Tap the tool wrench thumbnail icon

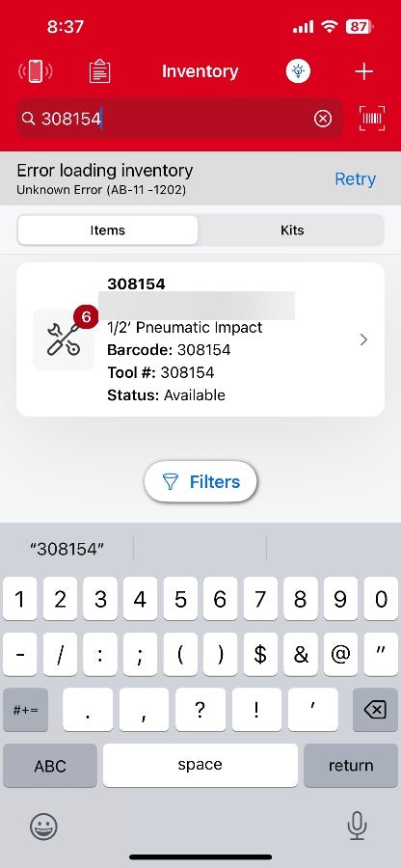coord(64,339)
